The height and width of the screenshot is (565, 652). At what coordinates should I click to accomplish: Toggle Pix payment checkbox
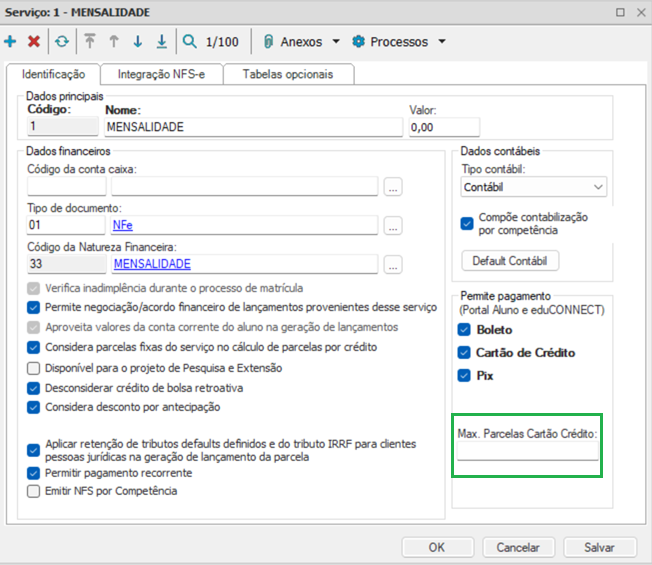pyautogui.click(x=464, y=375)
